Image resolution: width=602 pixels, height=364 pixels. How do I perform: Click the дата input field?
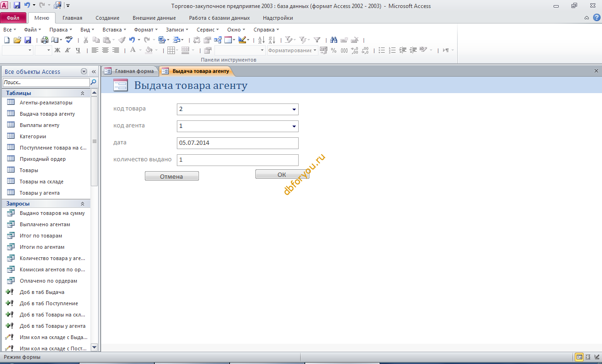pos(238,143)
